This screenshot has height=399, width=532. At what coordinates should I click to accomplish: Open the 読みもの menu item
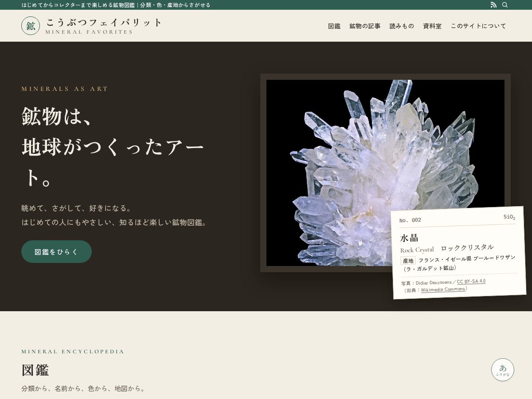[x=402, y=26]
